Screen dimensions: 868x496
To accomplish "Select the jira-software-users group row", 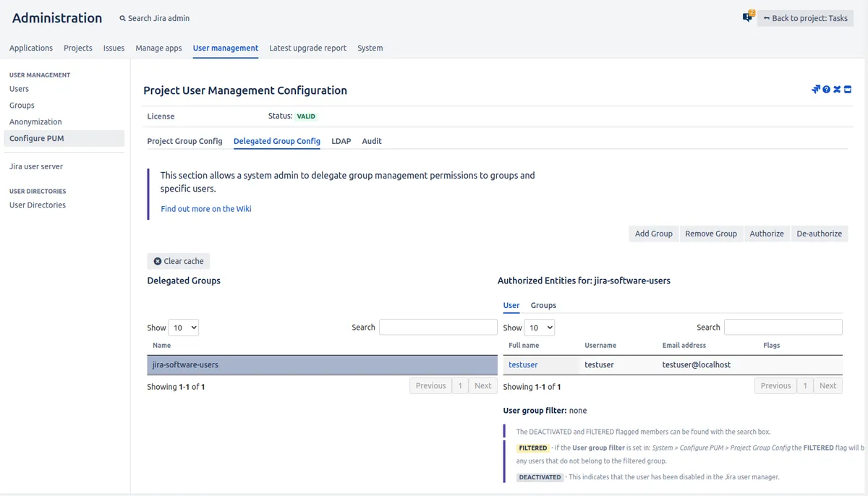I will tap(322, 365).
